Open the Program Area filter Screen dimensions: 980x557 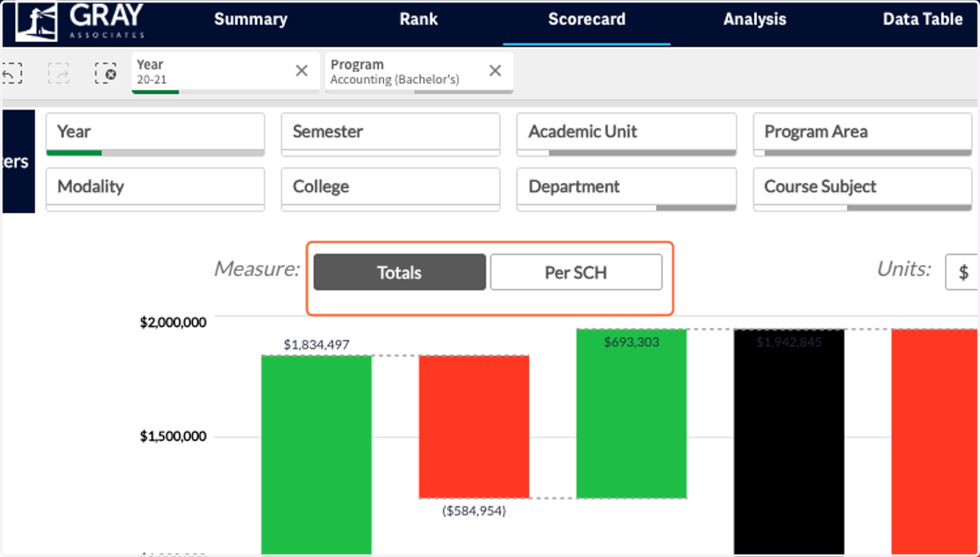point(862,134)
